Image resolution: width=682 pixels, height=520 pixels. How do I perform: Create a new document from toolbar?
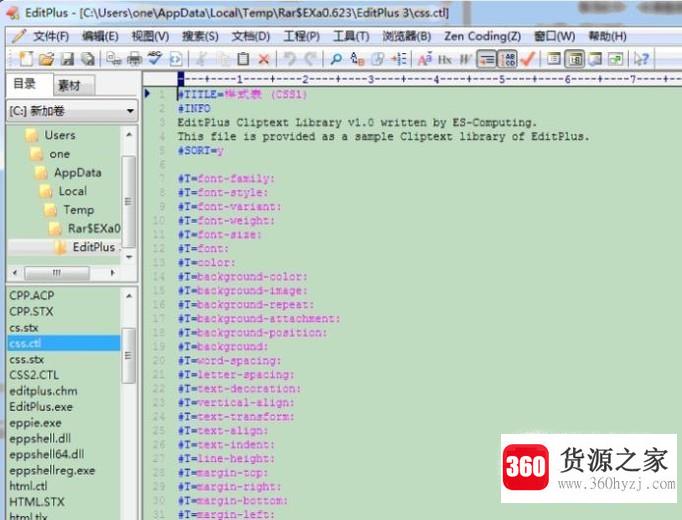25,59
